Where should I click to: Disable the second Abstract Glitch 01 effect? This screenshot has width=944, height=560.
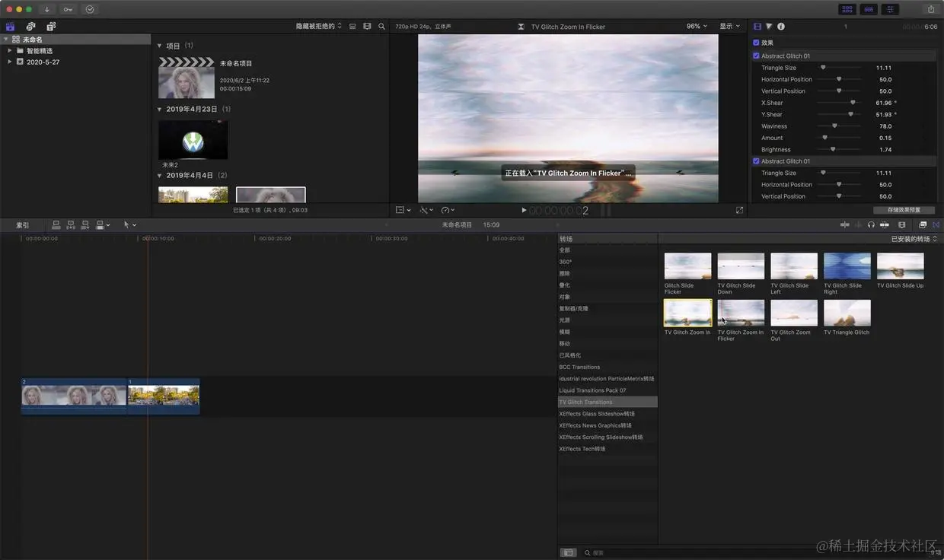pyautogui.click(x=756, y=161)
